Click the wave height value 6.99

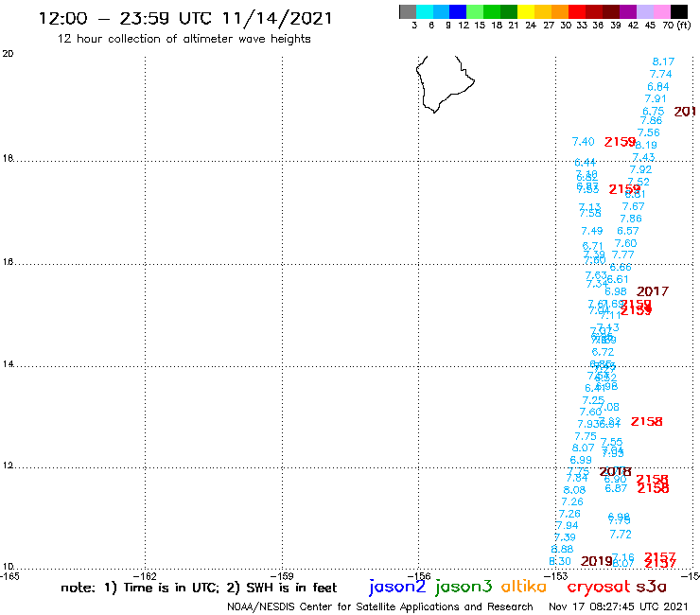[x=581, y=460]
